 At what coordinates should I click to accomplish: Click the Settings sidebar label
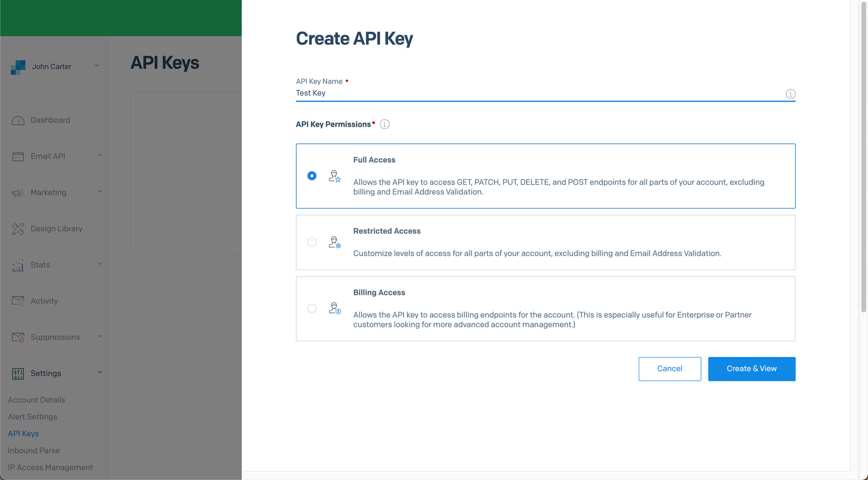point(46,374)
